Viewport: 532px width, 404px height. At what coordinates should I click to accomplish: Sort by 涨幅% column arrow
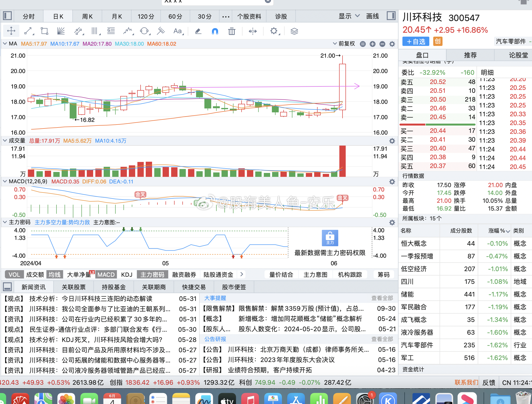[508, 231]
